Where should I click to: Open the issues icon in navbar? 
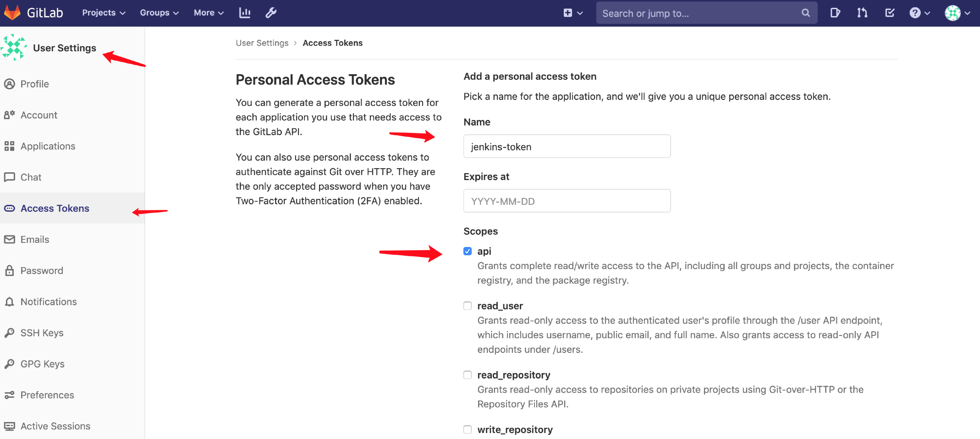(835, 13)
